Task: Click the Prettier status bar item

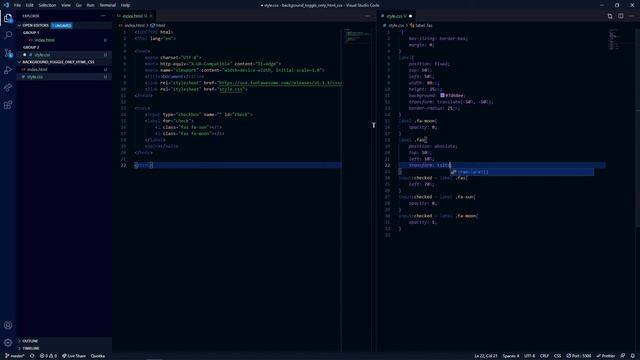Action: (606, 356)
